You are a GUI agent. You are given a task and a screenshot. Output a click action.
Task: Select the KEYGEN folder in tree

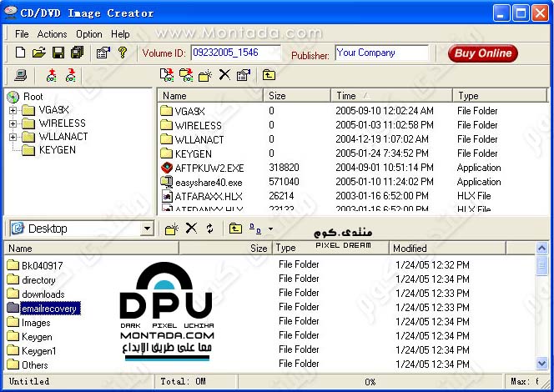pyautogui.click(x=57, y=150)
